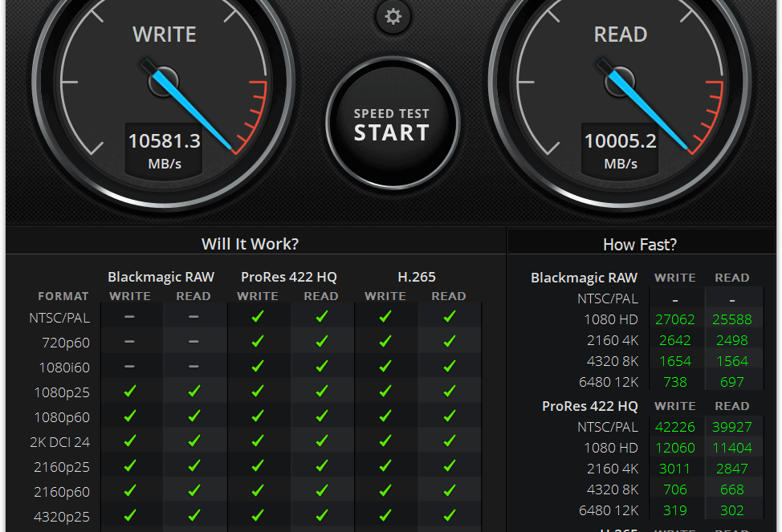Click the 2K DCI 24 ProRes 422 HQ write checkmark
Screen dimensions: 782x532
[x=258, y=441]
